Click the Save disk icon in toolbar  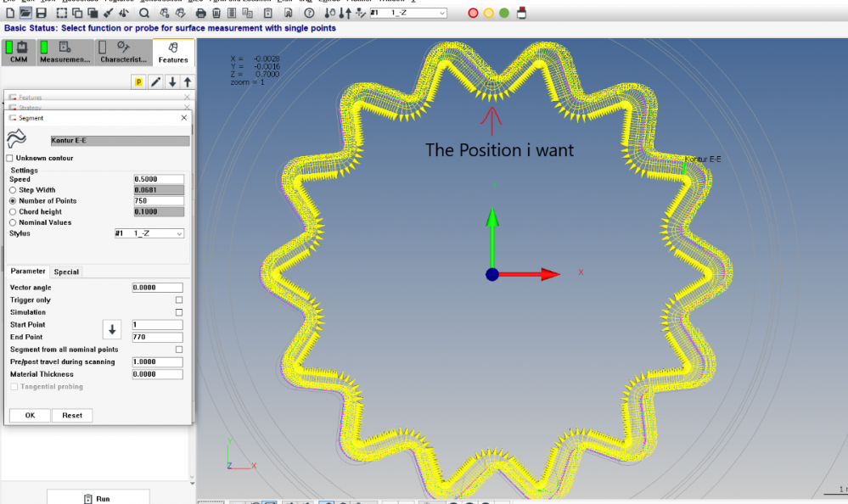[x=42, y=14]
